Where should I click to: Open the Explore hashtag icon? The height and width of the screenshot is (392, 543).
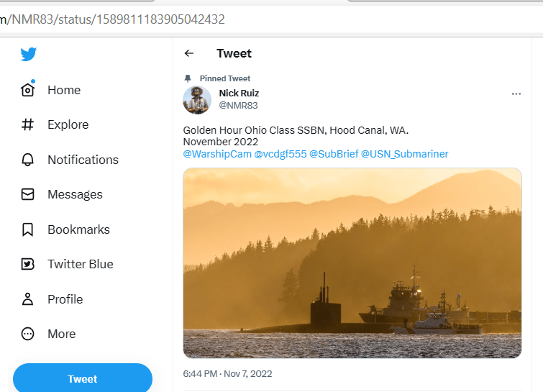tap(28, 124)
